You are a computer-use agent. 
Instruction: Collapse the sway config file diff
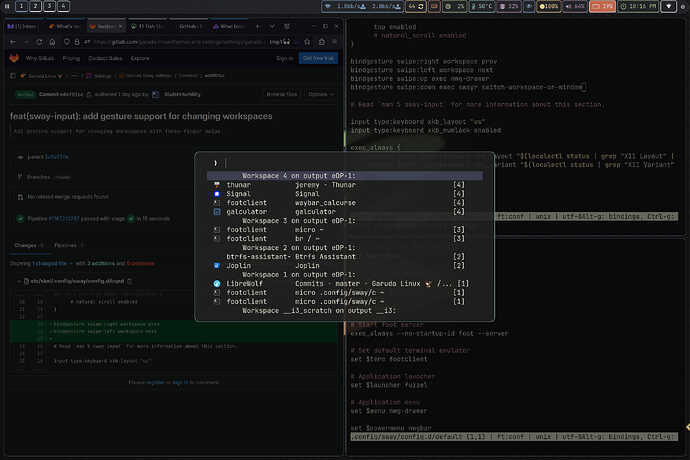point(19,281)
